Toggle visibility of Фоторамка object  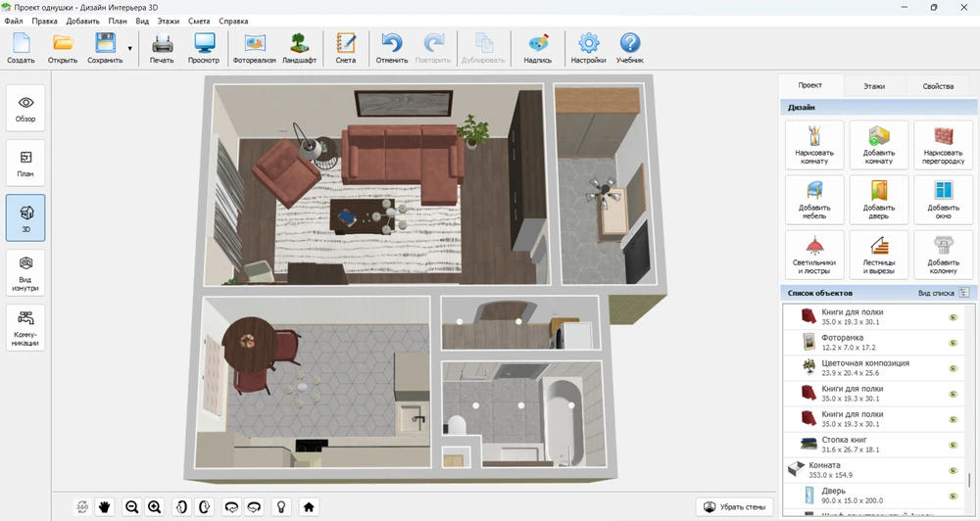[953, 343]
